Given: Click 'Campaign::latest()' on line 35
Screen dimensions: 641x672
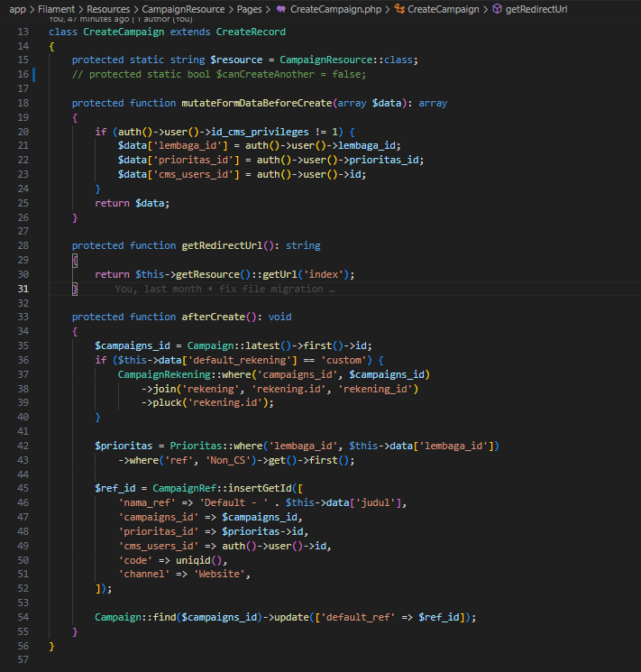Looking at the screenshot, I should click(239, 345).
